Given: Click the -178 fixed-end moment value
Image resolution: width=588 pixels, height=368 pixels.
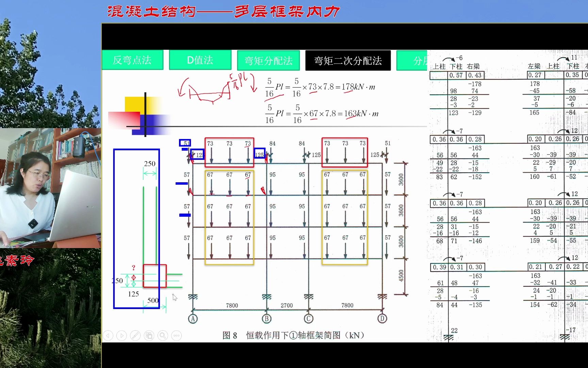Looking at the screenshot, I should (475, 84).
